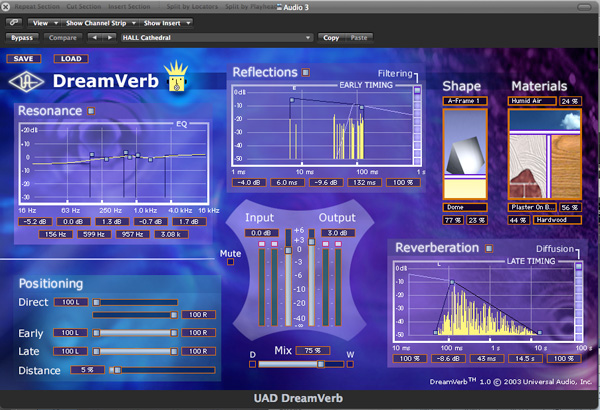This screenshot has width=600, height=410.
Task: Open the Dome shape selector
Action: pos(465,207)
